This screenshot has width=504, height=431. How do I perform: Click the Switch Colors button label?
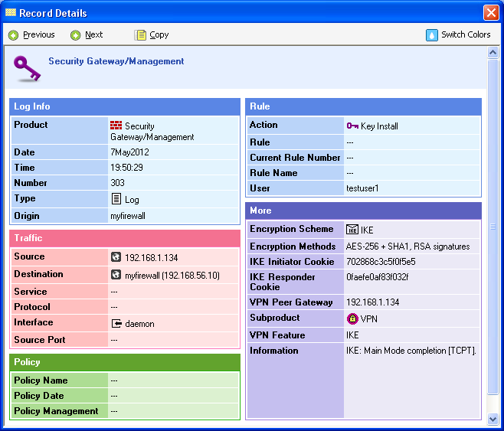[466, 35]
